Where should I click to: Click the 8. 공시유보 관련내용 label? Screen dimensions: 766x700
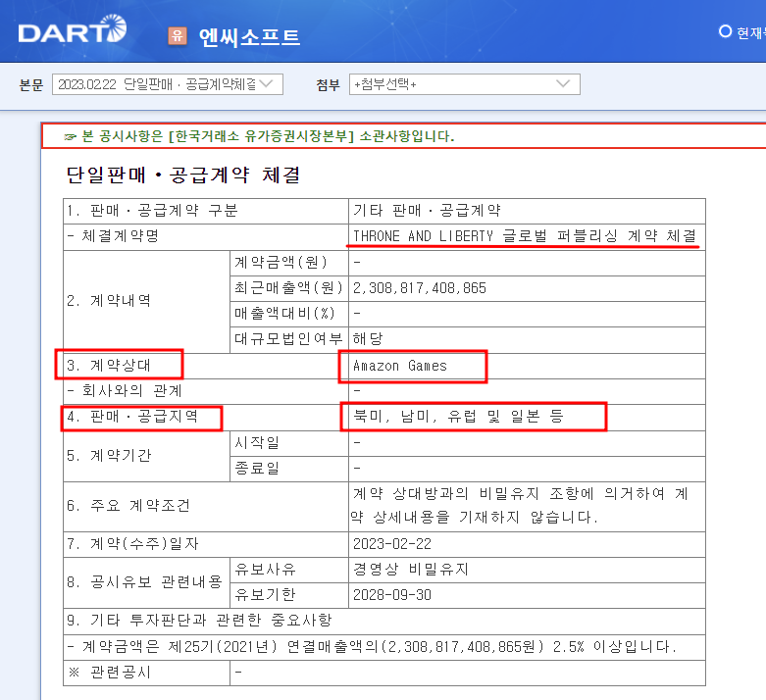[x=144, y=582]
